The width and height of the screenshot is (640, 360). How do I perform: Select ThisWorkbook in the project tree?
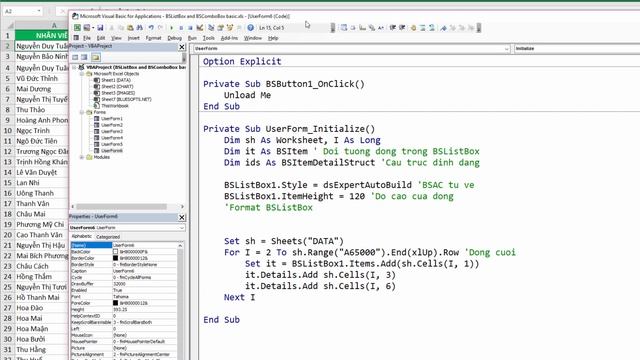115,106
